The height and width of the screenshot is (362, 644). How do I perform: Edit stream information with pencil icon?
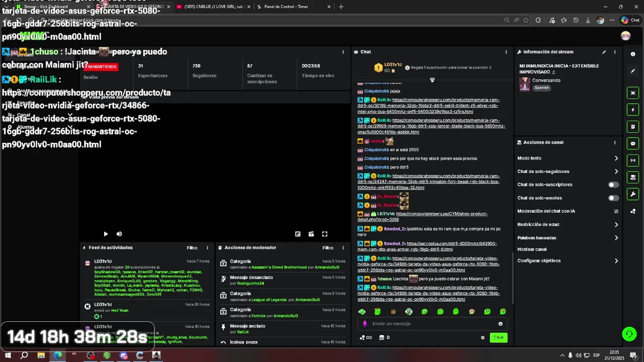pos(604,52)
